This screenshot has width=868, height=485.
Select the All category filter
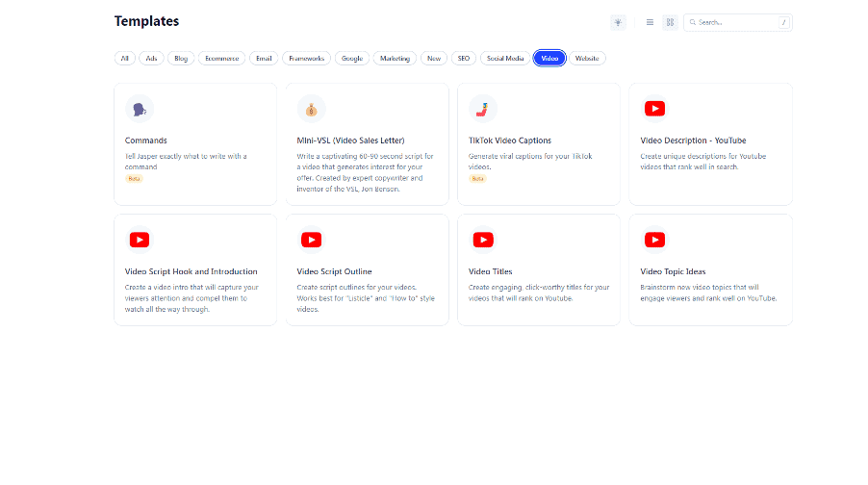point(123,59)
